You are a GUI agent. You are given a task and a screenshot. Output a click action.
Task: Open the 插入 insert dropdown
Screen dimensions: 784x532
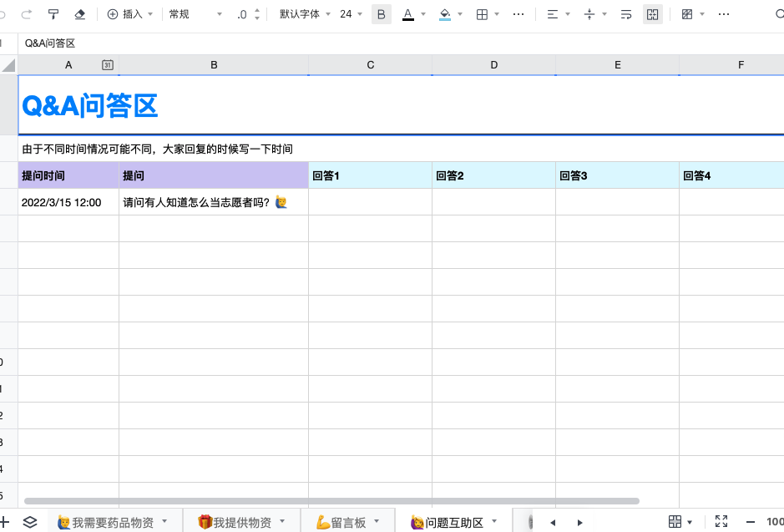click(x=131, y=14)
